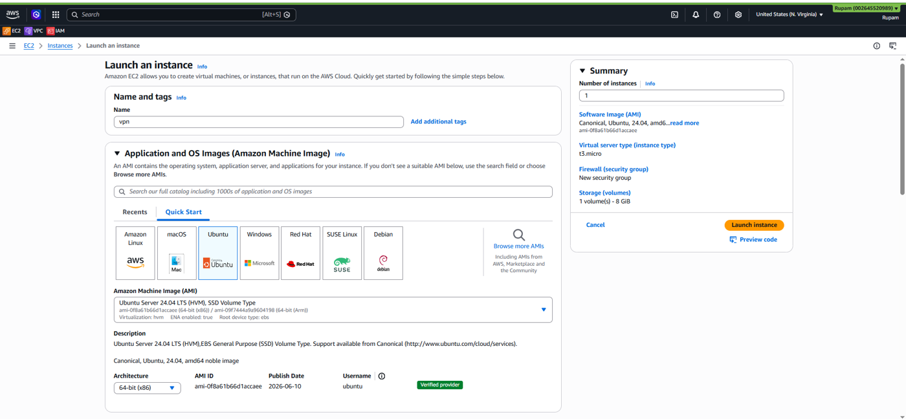Viewport: 906px width, 419px height.
Task: Select the Ubuntu AMI tile
Action: pos(218,253)
